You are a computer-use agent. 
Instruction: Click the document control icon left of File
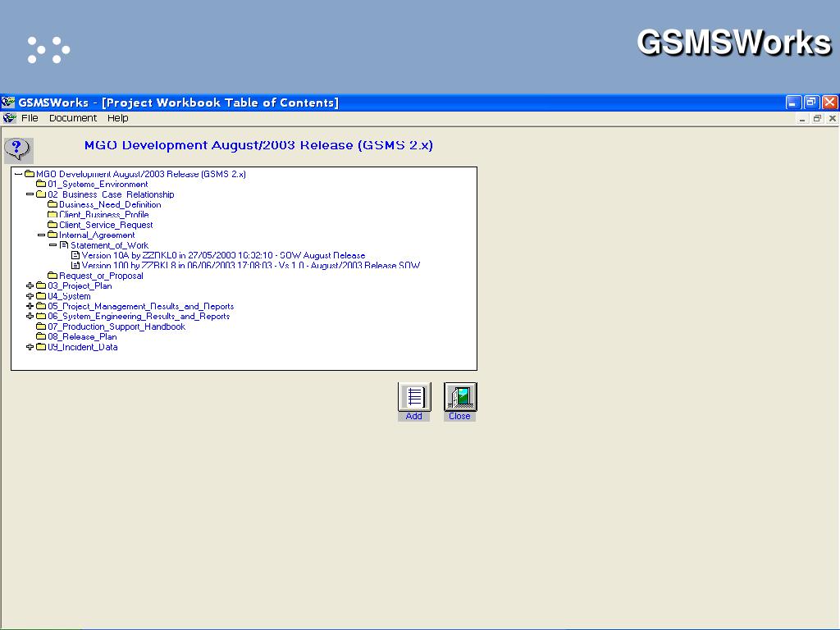coord(9,118)
